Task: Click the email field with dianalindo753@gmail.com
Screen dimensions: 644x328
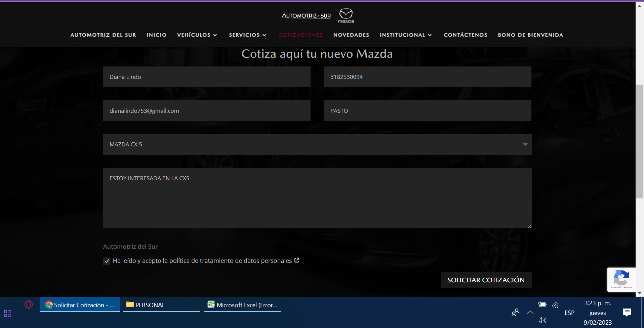Action: click(x=207, y=110)
